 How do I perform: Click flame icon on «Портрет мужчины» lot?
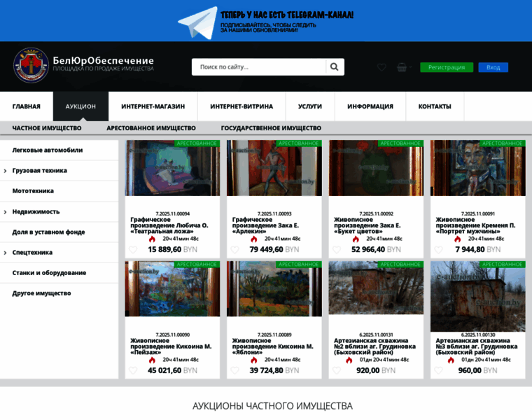click(x=458, y=239)
